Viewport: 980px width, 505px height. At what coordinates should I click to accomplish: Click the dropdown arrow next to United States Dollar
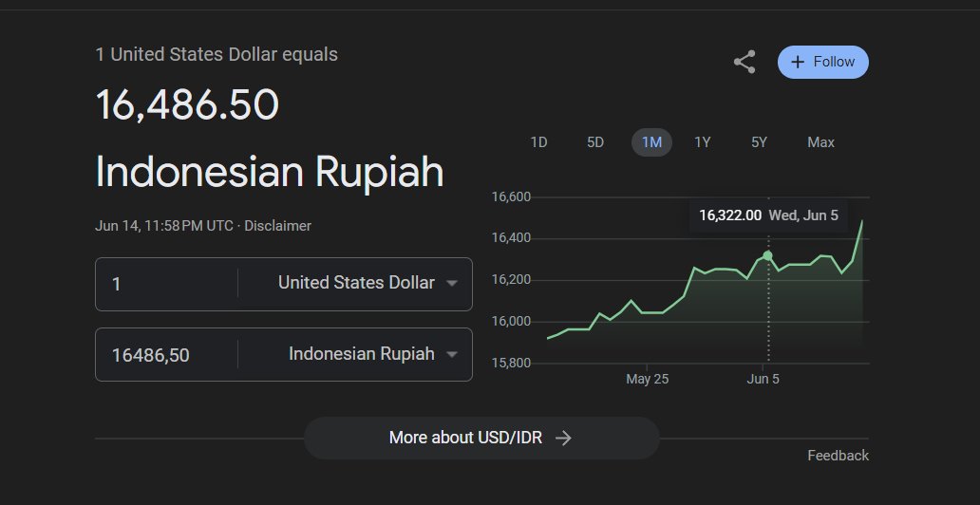pos(452,283)
